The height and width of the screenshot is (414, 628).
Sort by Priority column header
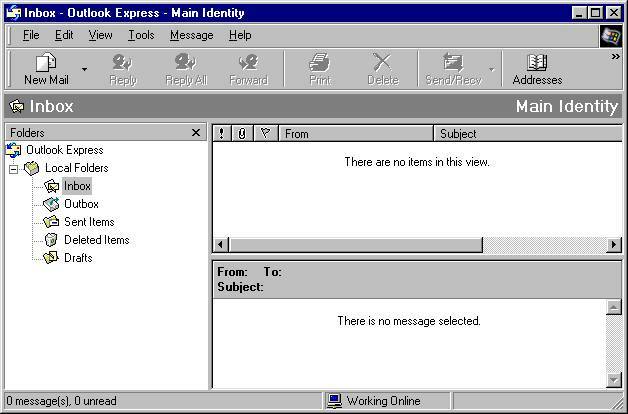click(221, 133)
